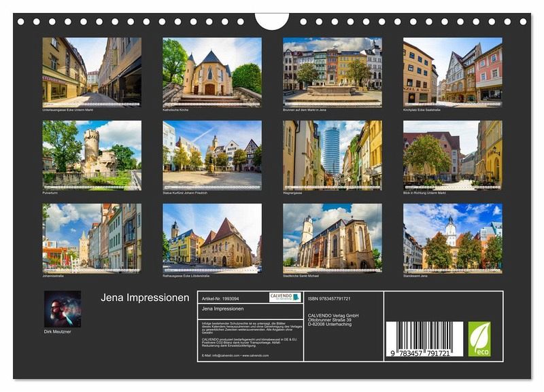
Task: Open the Johannisstraße street photo
Action: click(x=92, y=238)
